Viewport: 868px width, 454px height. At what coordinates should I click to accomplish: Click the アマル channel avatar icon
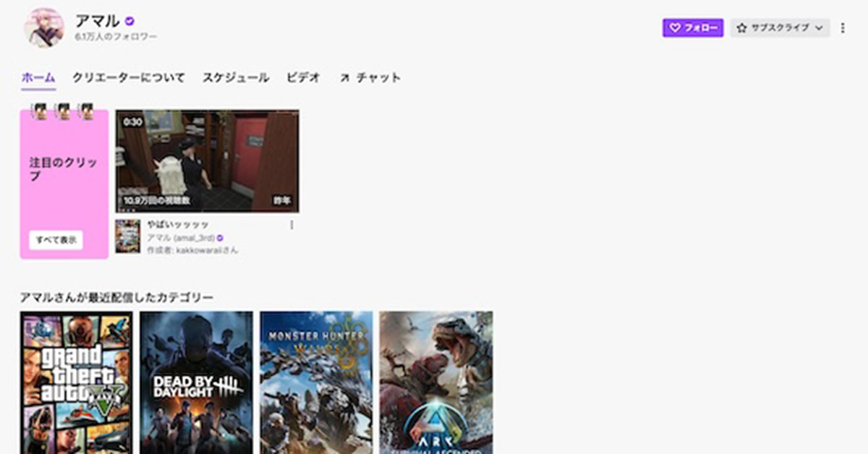[44, 28]
